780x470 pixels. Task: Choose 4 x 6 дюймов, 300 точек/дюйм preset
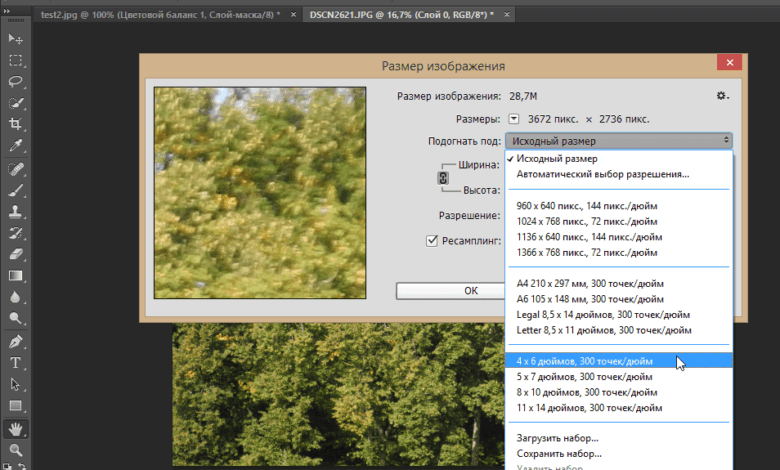coord(586,361)
